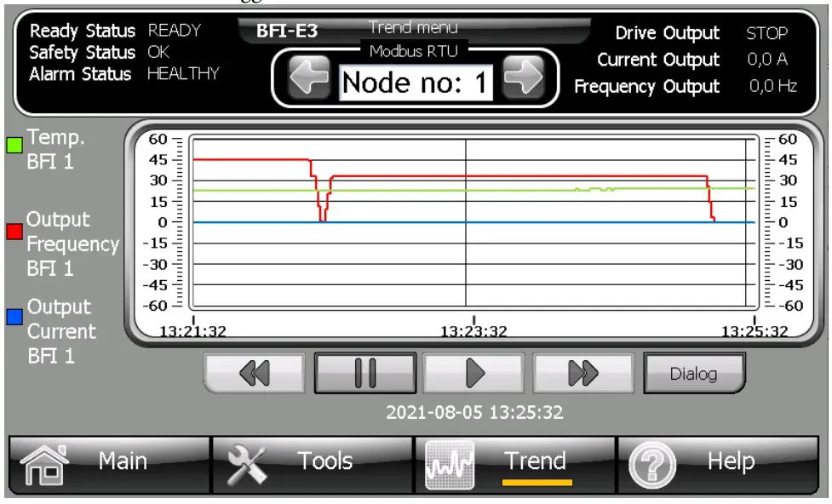The height and width of the screenshot is (504, 832).
Task: Click the Safety Status OK value
Action: [x=158, y=52]
